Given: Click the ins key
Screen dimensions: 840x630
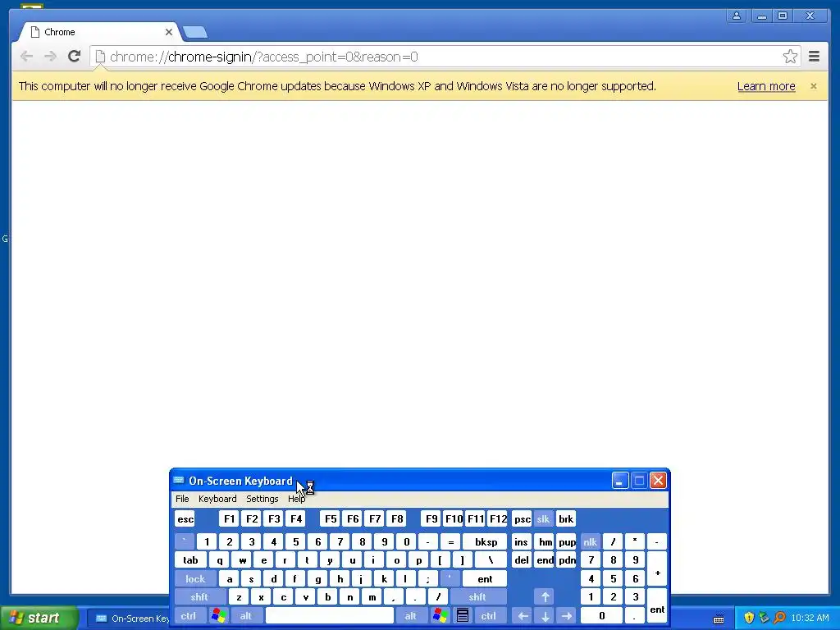Looking at the screenshot, I should click(x=521, y=542).
